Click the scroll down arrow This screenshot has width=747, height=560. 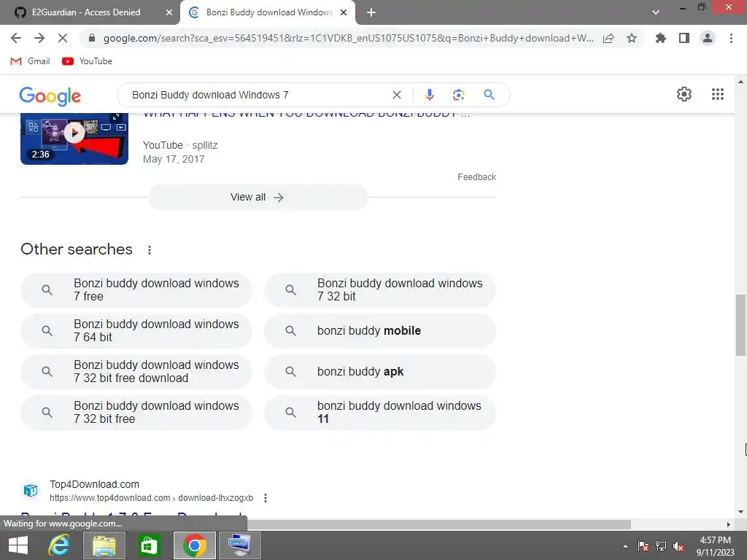(x=740, y=513)
